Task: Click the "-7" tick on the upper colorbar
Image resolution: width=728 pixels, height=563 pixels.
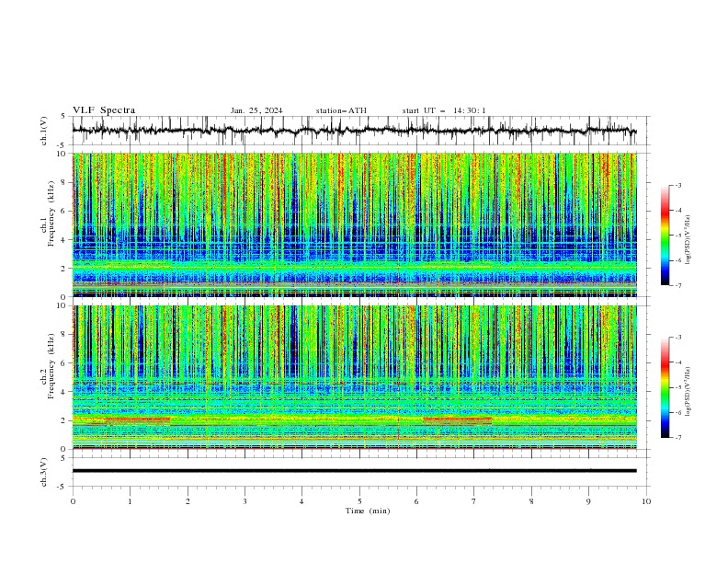Action: [x=678, y=286]
